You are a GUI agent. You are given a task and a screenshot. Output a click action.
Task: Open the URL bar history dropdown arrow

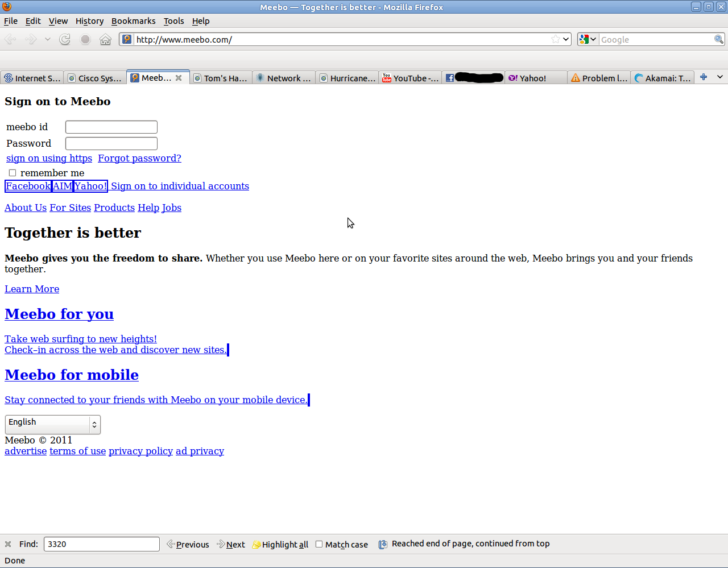pos(566,39)
